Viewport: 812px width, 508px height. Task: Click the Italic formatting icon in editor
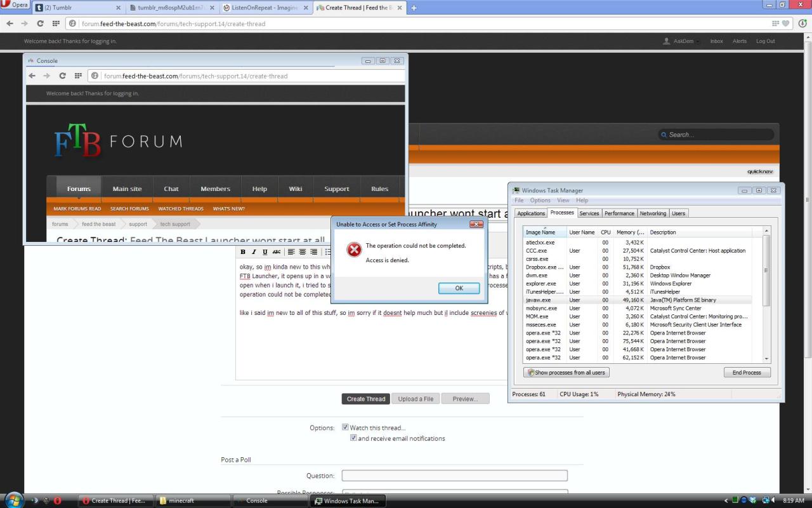click(x=254, y=252)
